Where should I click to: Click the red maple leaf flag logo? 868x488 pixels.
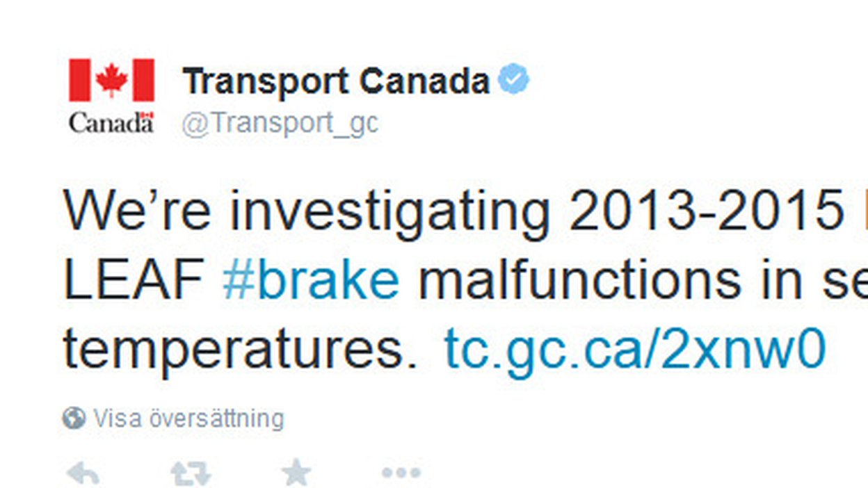(x=111, y=80)
